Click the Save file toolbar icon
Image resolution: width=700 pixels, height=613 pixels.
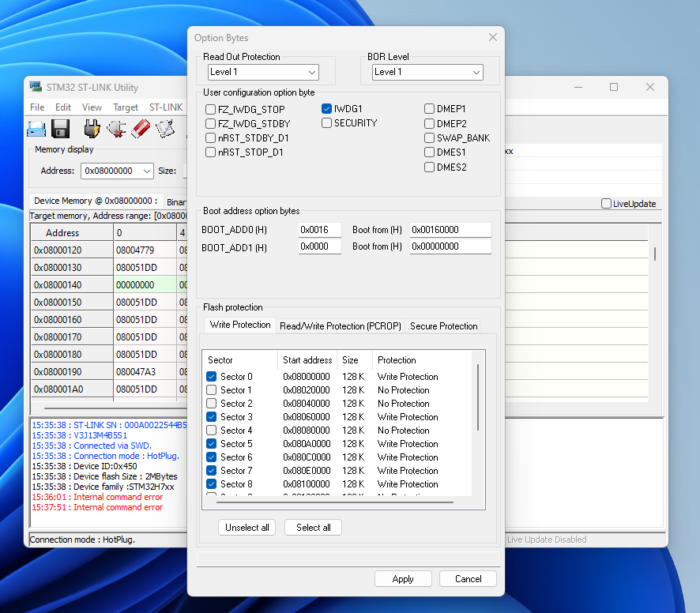coord(60,128)
